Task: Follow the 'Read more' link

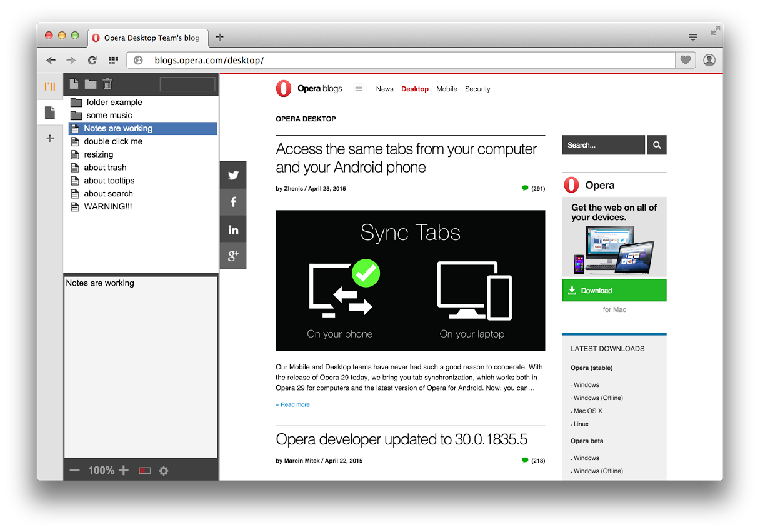Action: point(294,404)
